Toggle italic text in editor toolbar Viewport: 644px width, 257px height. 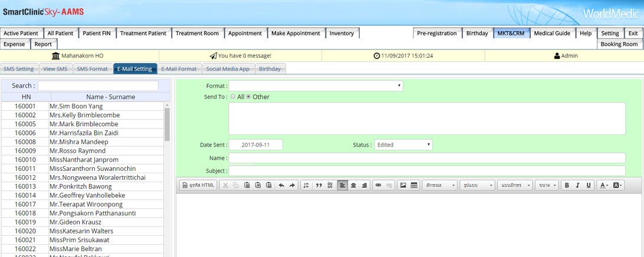577,185
